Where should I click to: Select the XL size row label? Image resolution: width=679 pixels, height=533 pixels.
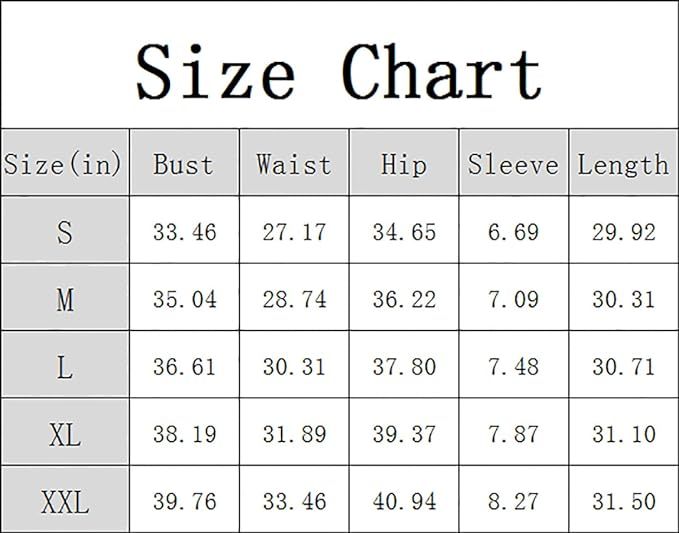(65, 432)
